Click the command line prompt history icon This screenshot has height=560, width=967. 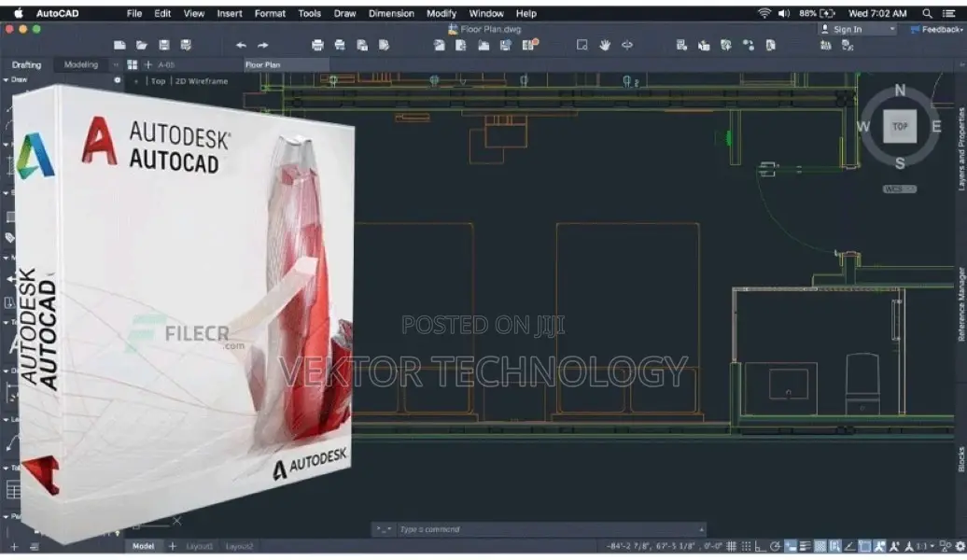pos(383,529)
